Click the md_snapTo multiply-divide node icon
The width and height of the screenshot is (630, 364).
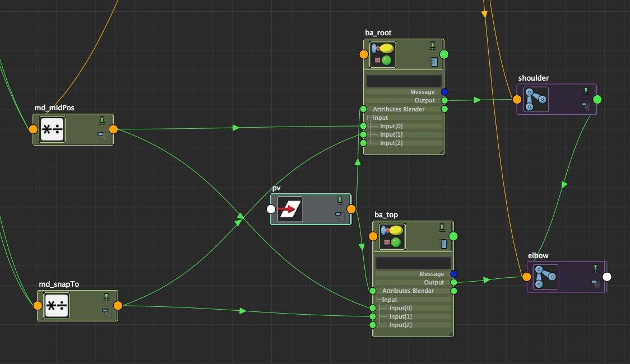57,305
